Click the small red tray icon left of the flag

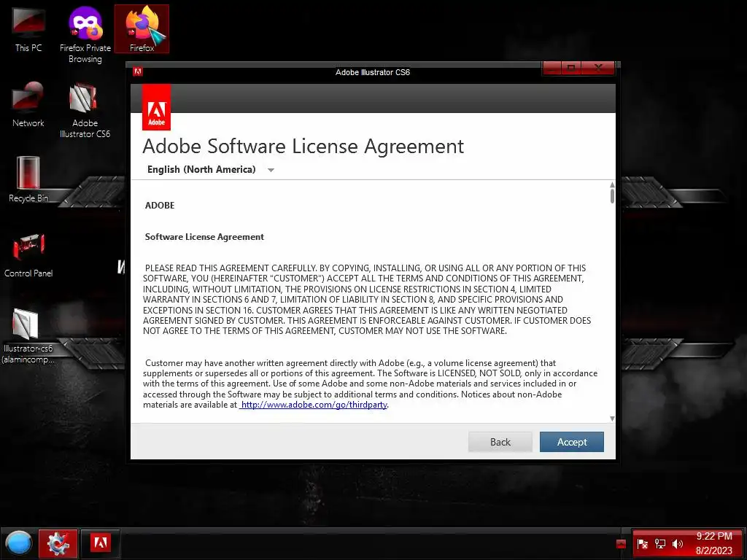coord(621,544)
